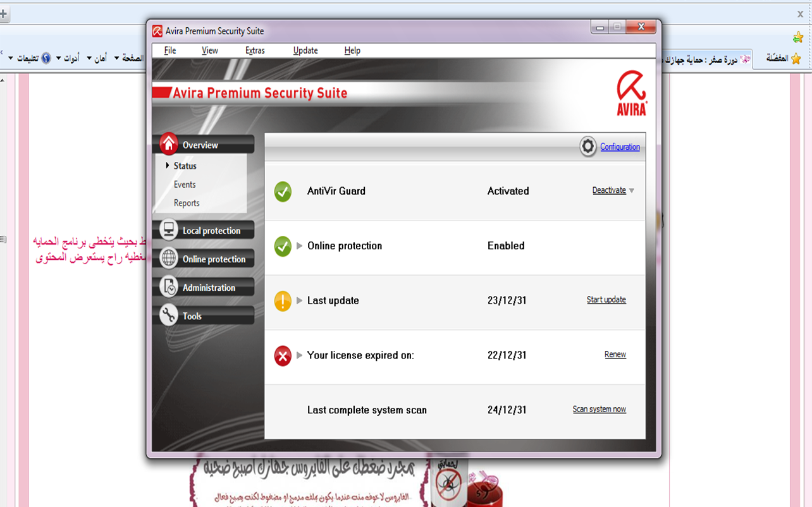812x507 pixels.
Task: Click the Local protection monitor icon
Action: 169,230
